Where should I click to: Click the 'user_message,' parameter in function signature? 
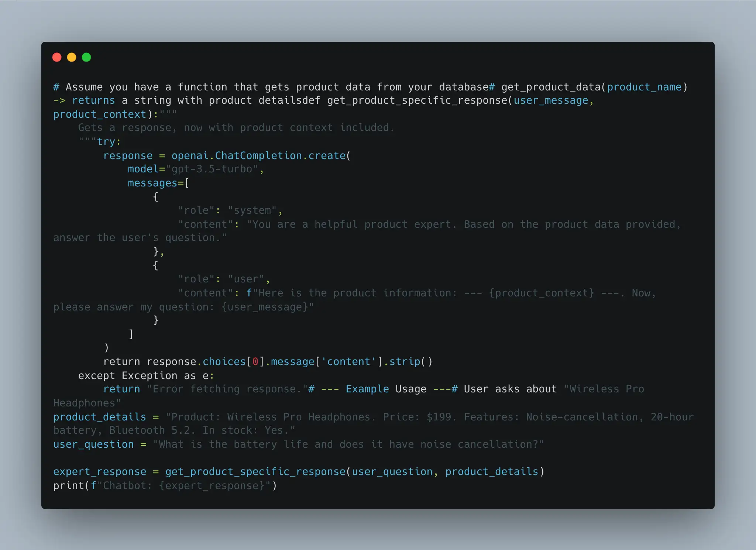pos(554,100)
